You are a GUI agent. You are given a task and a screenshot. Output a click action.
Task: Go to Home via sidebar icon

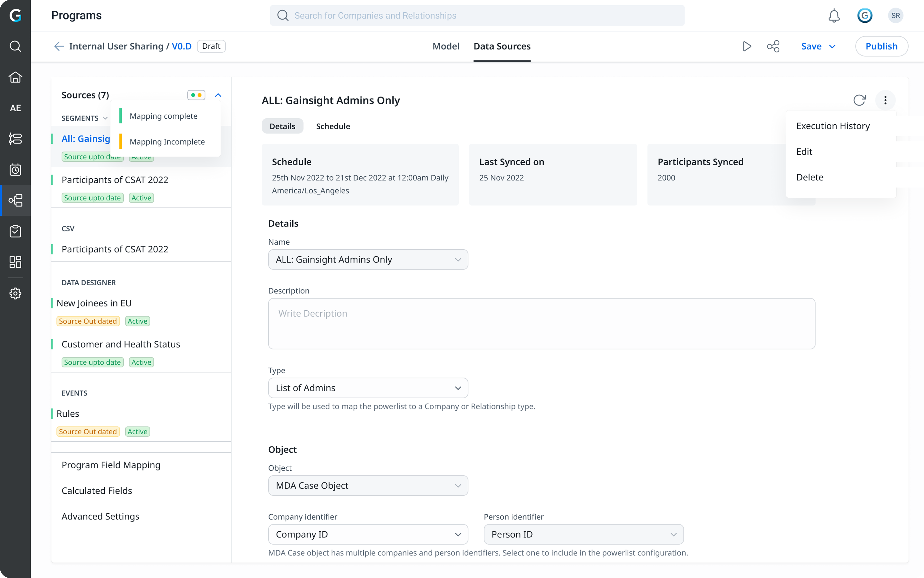click(15, 77)
